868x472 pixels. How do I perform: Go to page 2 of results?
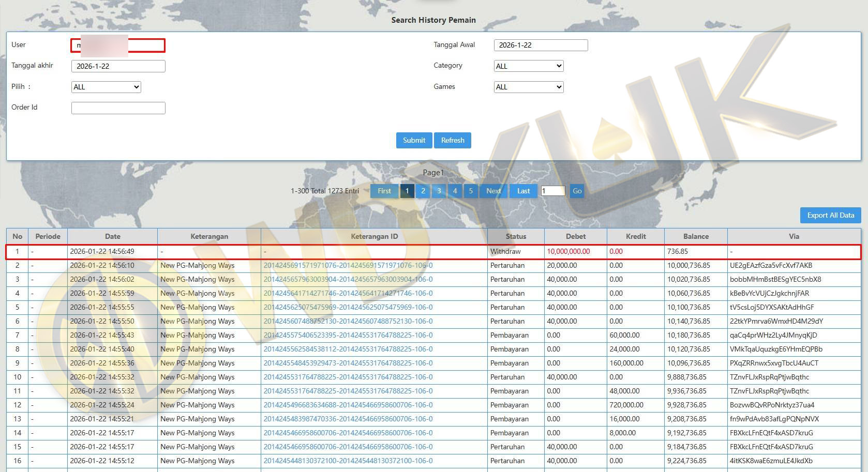pos(423,191)
